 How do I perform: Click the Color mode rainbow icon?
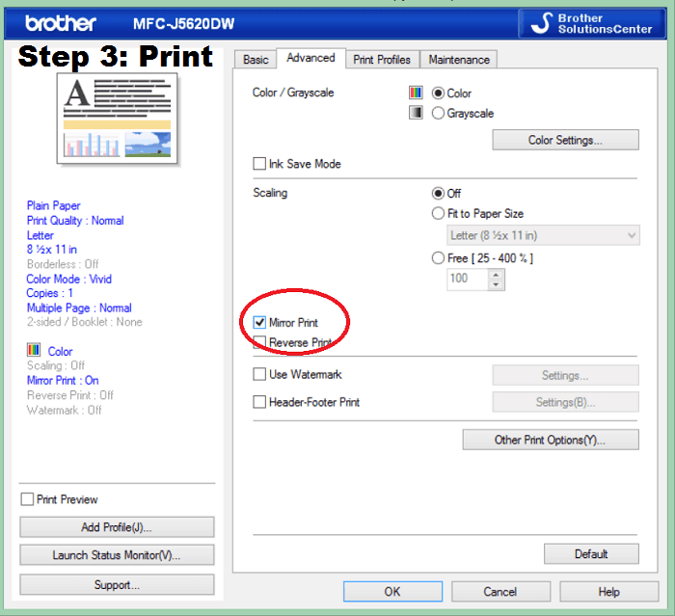(416, 93)
